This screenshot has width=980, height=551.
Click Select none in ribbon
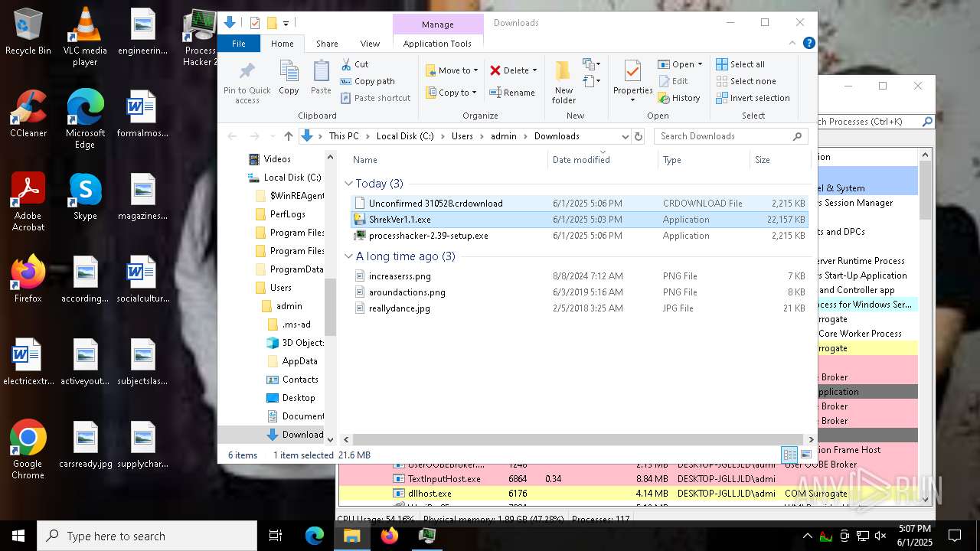[x=746, y=81]
